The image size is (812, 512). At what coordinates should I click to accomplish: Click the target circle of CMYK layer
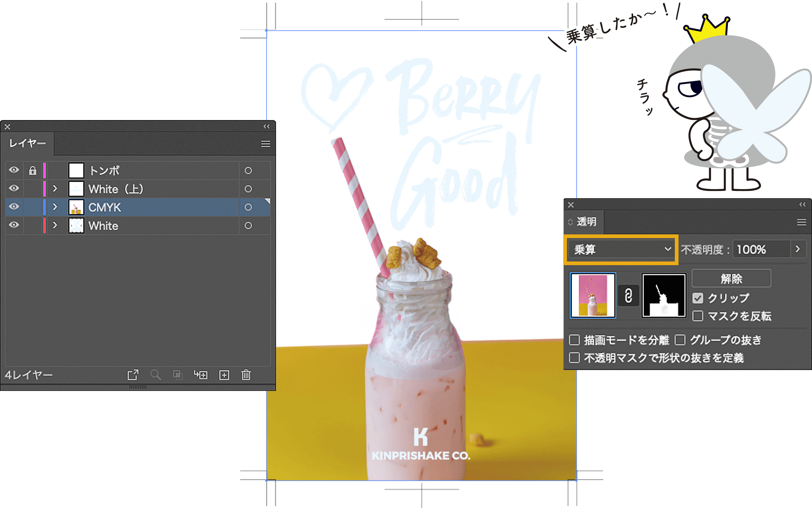coord(248,207)
